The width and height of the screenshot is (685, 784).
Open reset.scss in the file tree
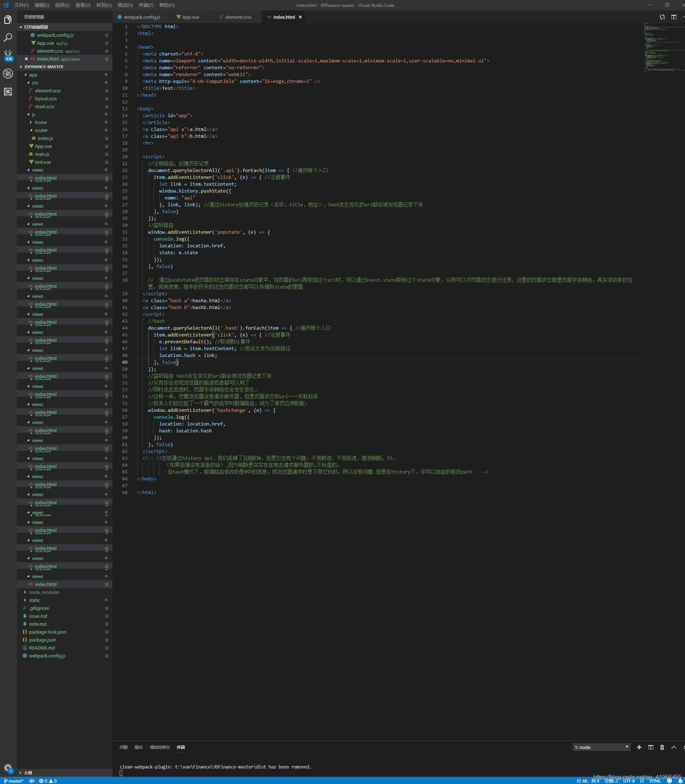tap(65, 107)
